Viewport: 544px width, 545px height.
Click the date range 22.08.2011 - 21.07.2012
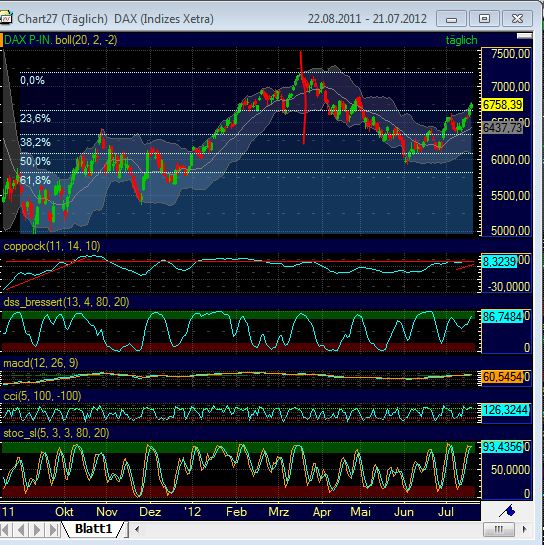(367, 19)
